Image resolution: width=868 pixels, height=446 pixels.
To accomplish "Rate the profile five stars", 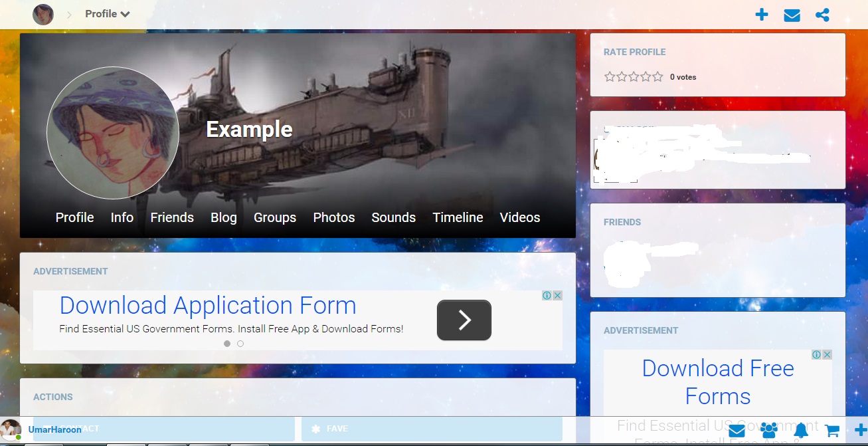I will pos(657,77).
